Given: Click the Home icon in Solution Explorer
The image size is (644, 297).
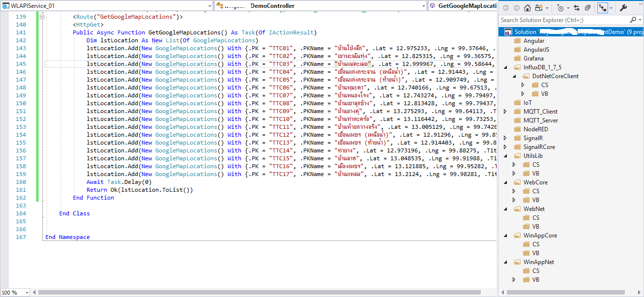Looking at the screenshot, I should (x=527, y=8).
